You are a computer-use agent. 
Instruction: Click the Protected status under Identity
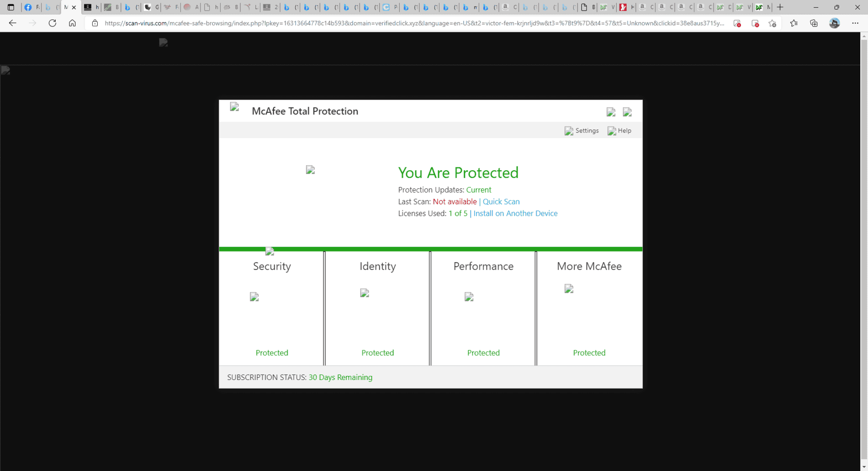point(378,353)
